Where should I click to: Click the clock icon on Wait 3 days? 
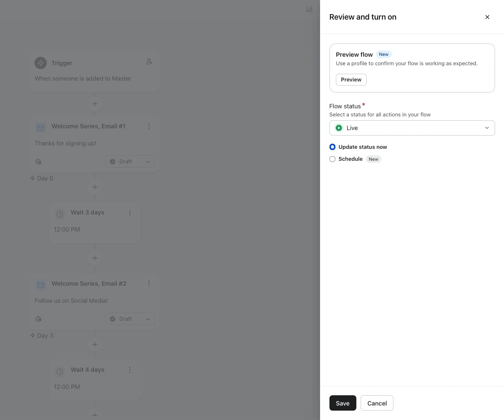[x=60, y=214]
